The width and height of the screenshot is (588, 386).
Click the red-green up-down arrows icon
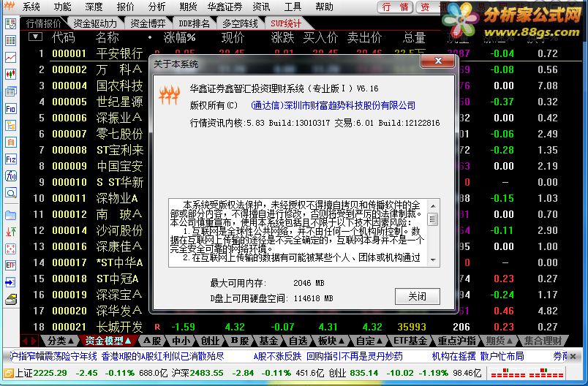pyautogui.click(x=10, y=232)
